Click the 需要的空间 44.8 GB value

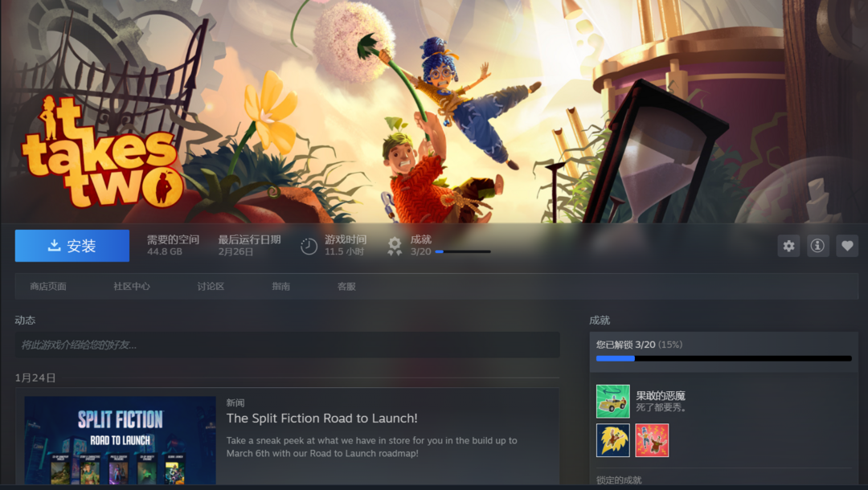pyautogui.click(x=165, y=251)
